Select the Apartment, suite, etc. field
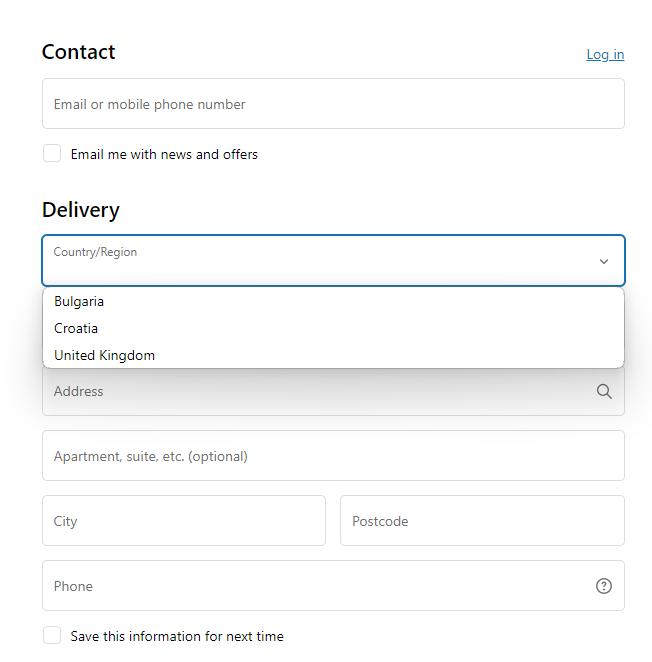The width and height of the screenshot is (652, 662). (333, 456)
